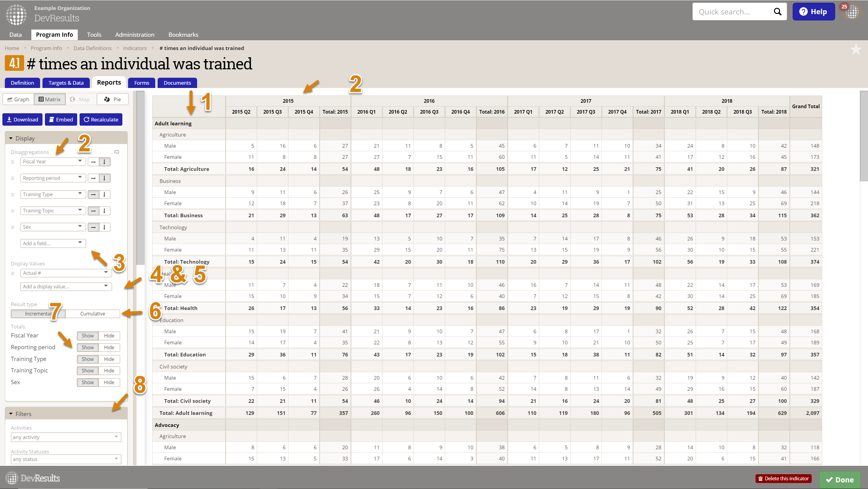The image size is (868, 489).
Task: Click the swap rows/columns icon beside Disaggregations
Action: [x=117, y=152]
